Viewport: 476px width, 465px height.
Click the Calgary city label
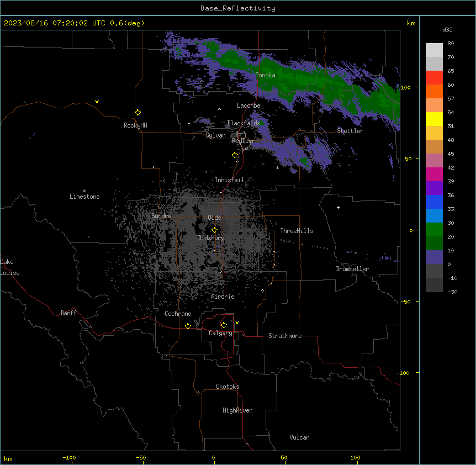[x=220, y=333]
